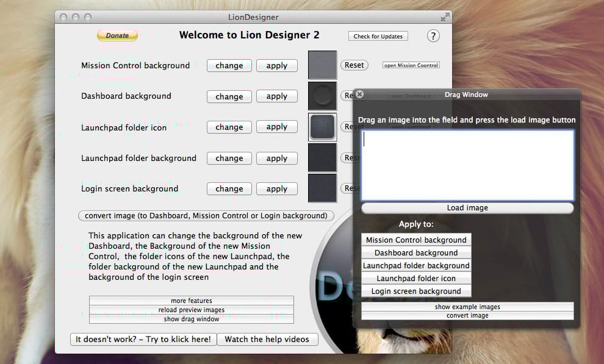604x364 pixels.
Task: Click apply for Login screen background
Action: point(276,188)
